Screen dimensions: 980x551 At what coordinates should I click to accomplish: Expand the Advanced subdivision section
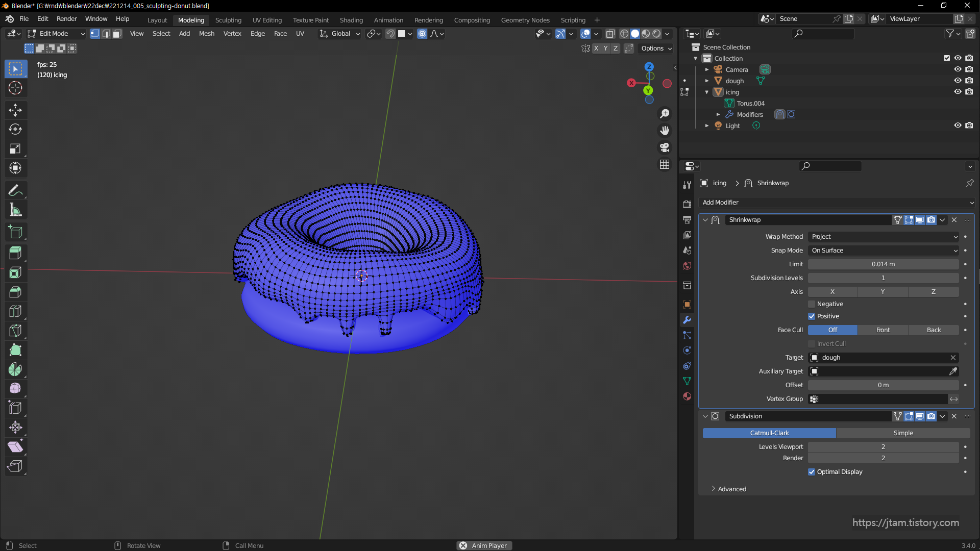(x=731, y=489)
